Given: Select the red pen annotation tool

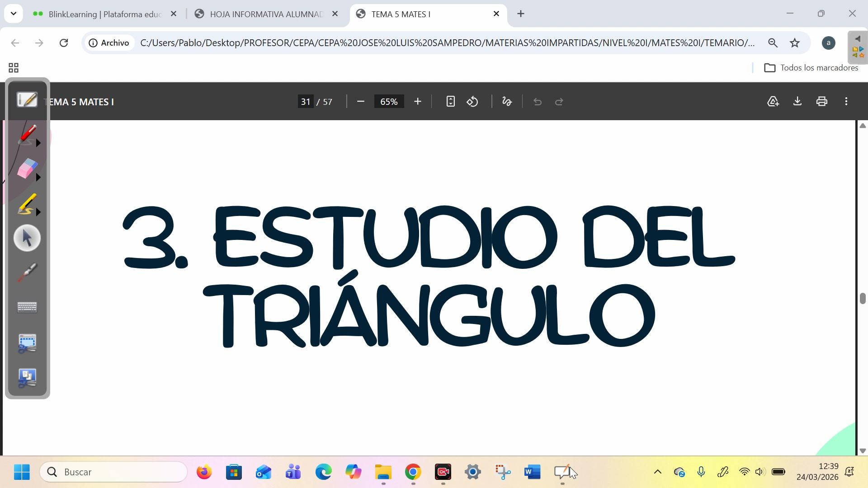Looking at the screenshot, I should coord(26,135).
